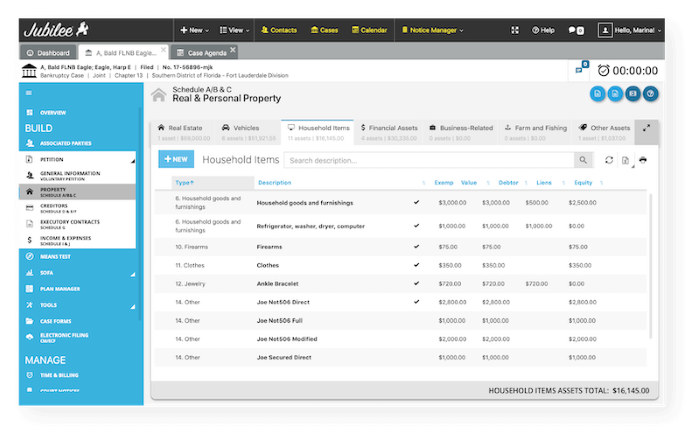This screenshot has height=441, width=700.
Task: Select Property Schedule A/B & C
Action: point(77,192)
